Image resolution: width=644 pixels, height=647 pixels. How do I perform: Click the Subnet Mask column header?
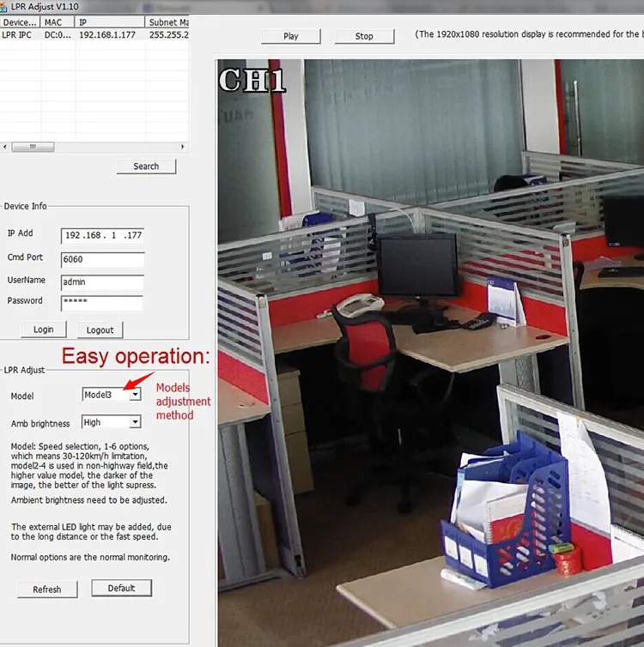(167, 22)
